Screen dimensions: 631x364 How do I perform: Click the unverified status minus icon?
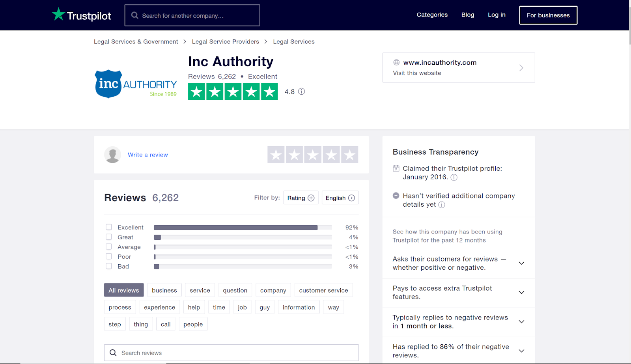pyautogui.click(x=396, y=196)
